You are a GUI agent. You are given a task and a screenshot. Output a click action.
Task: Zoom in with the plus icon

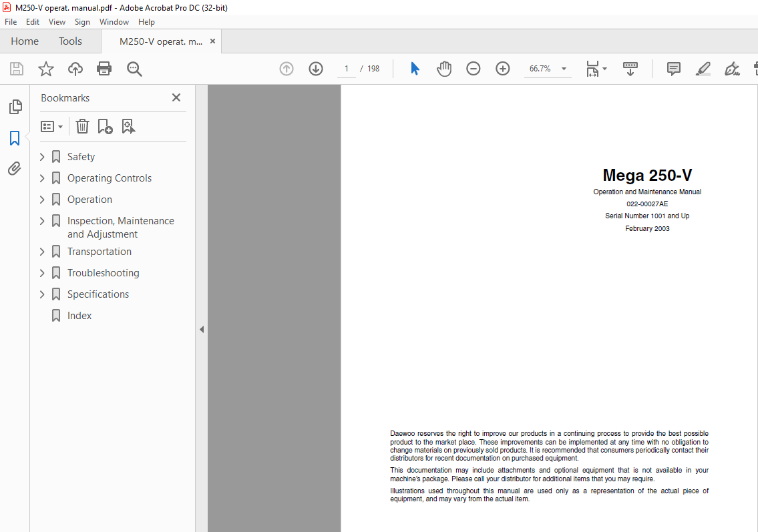[503, 69]
